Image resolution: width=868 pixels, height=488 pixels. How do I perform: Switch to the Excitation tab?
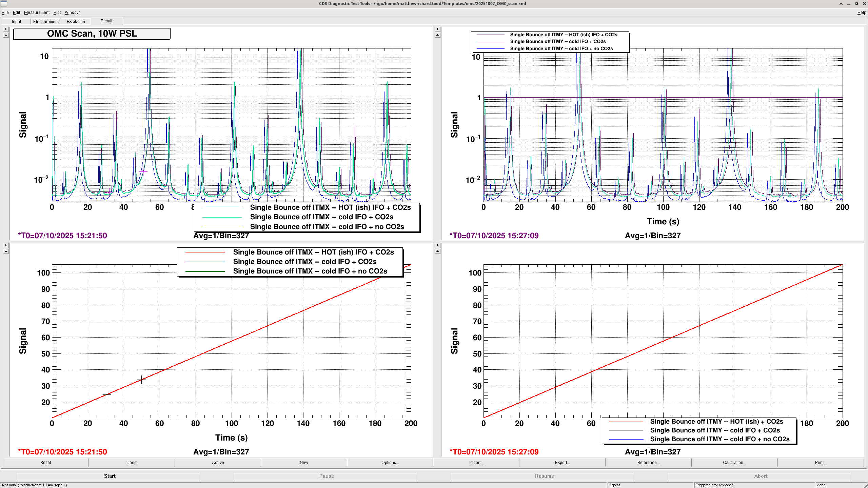click(x=76, y=21)
